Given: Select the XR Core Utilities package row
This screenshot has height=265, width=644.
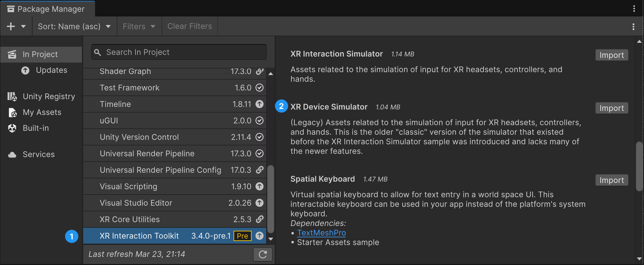Looking at the screenshot, I should [175, 219].
